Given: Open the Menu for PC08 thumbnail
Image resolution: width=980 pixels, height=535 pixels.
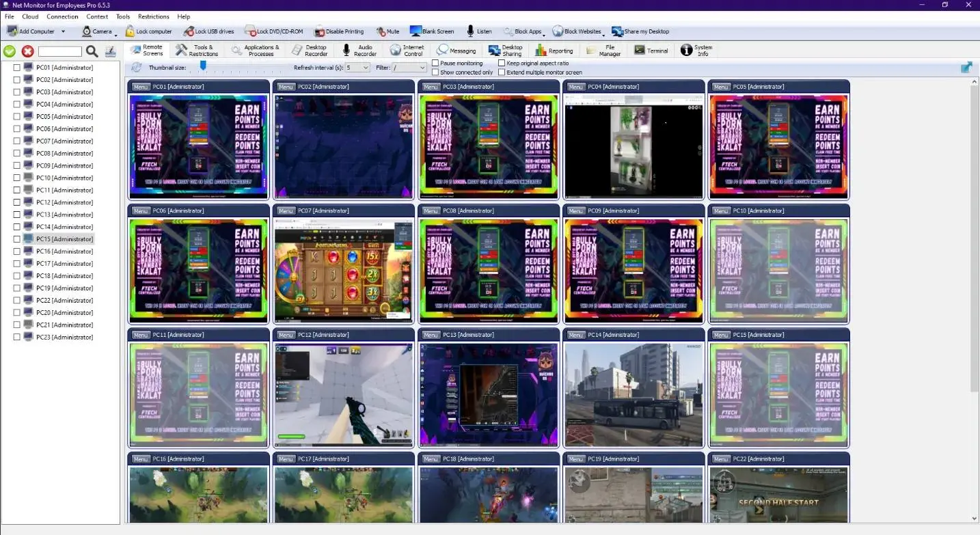Looking at the screenshot, I should (431, 211).
